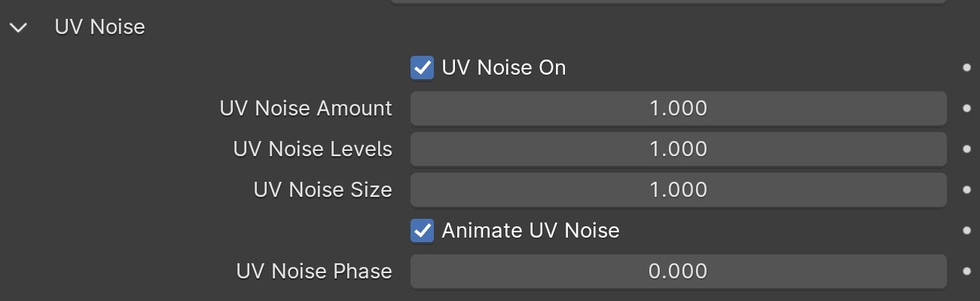980x301 pixels.
Task: Click the UV Noise Amount label text
Action: (306, 109)
